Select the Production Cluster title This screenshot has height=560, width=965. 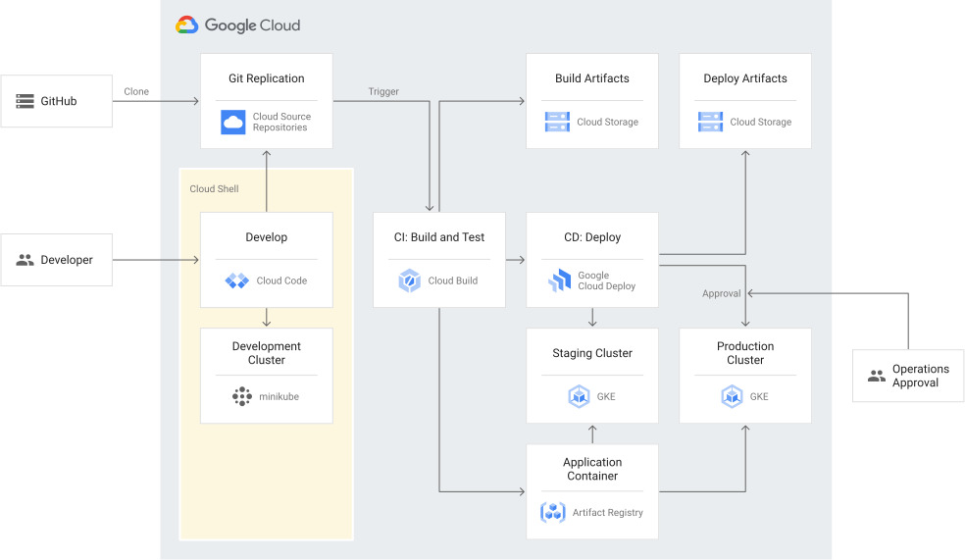coord(745,353)
